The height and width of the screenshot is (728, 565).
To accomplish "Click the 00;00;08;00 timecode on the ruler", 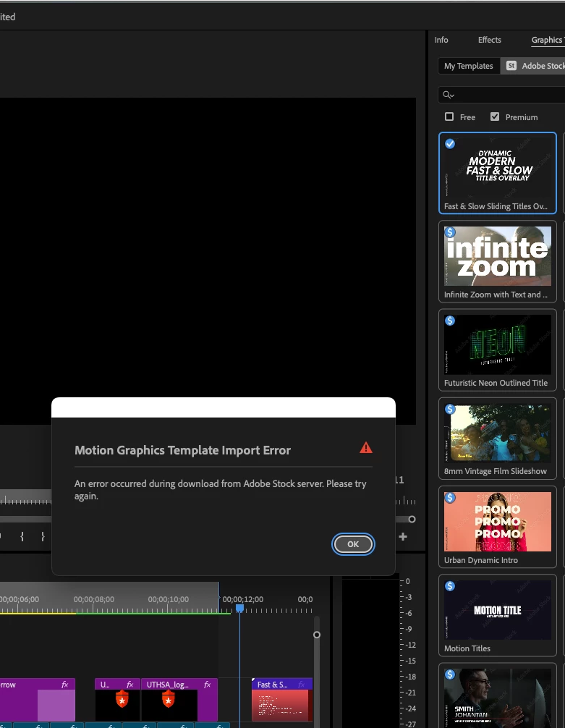I will point(94,599).
